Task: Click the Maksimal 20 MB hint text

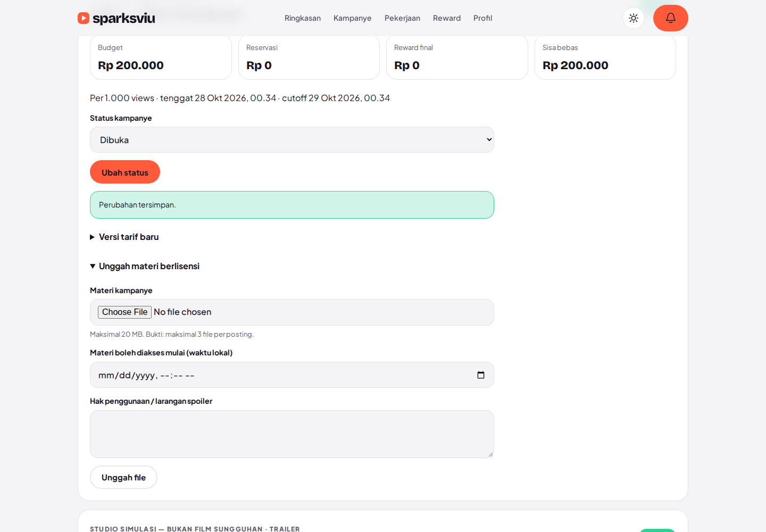Action: [x=172, y=335]
